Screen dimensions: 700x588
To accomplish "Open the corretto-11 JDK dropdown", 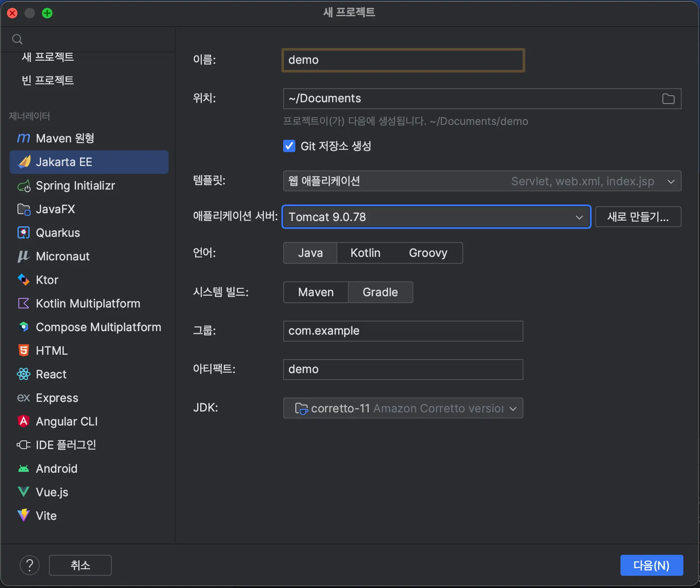I will pyautogui.click(x=403, y=408).
